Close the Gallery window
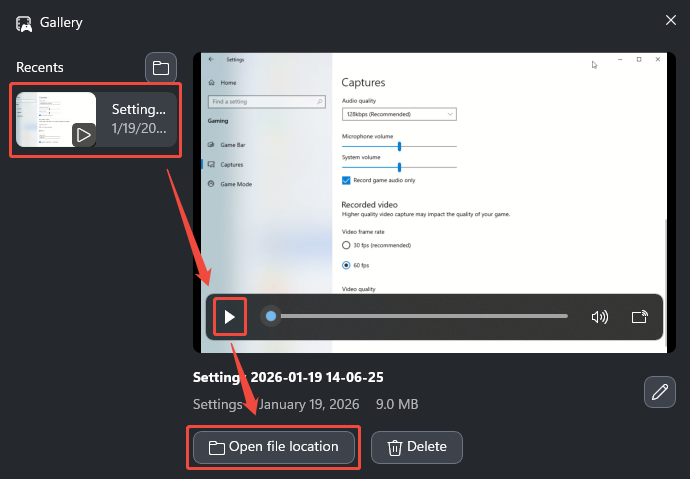 coord(671,20)
